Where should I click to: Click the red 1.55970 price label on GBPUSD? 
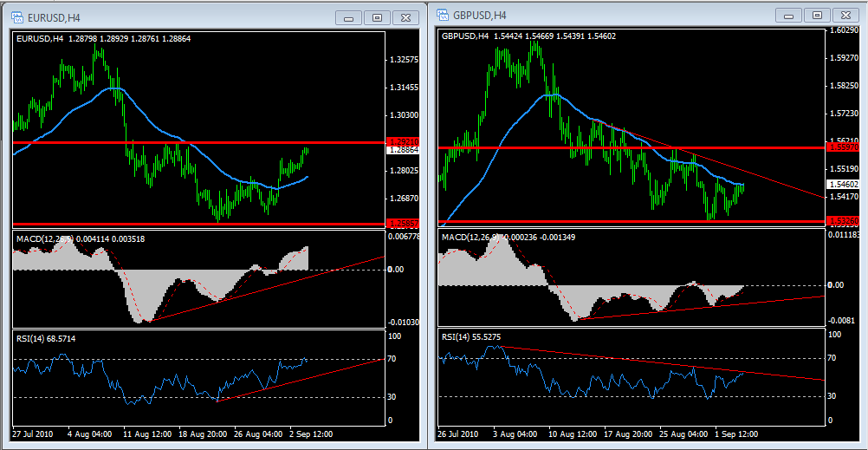click(x=845, y=147)
